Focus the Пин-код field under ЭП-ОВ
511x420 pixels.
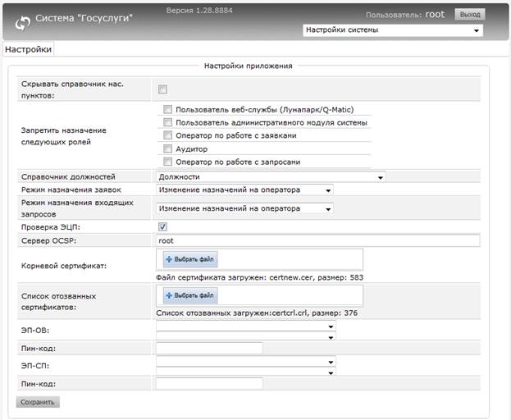(x=208, y=348)
